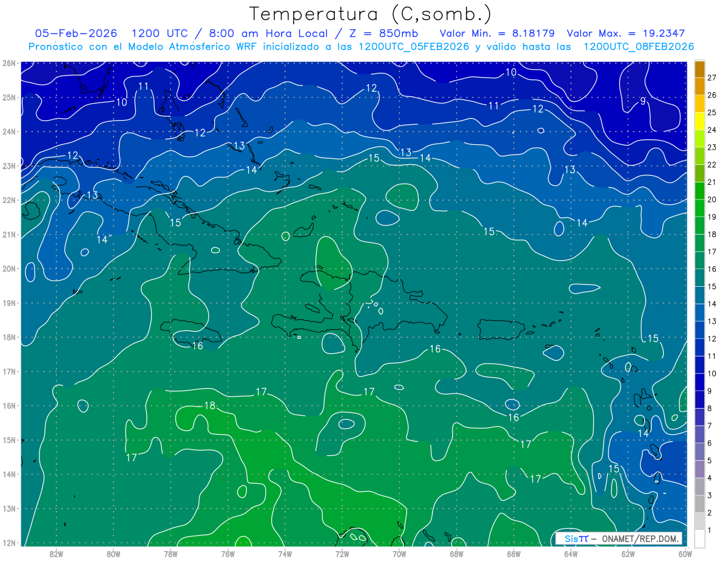Click the "9" contour label on the map
Viewport: 728px width, 562px height.
coord(643,101)
